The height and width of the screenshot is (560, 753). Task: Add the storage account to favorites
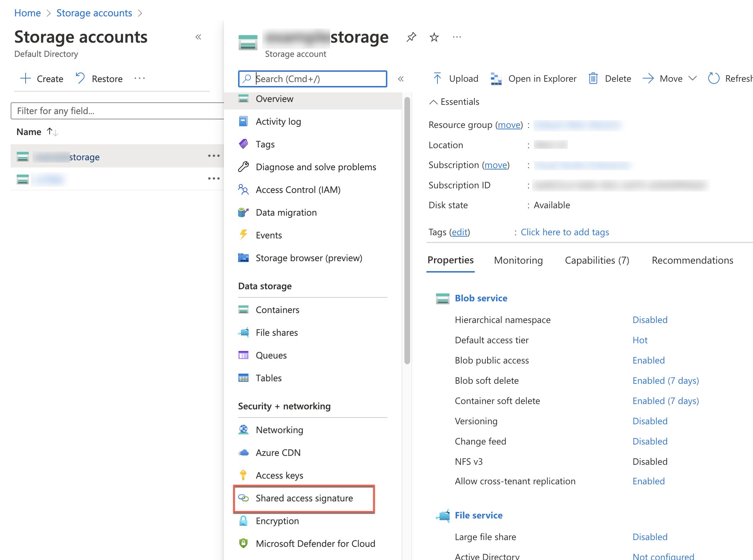(x=434, y=37)
